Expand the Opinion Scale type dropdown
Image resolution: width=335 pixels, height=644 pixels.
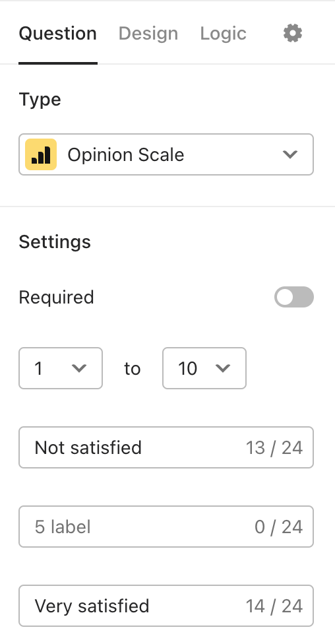(166, 154)
